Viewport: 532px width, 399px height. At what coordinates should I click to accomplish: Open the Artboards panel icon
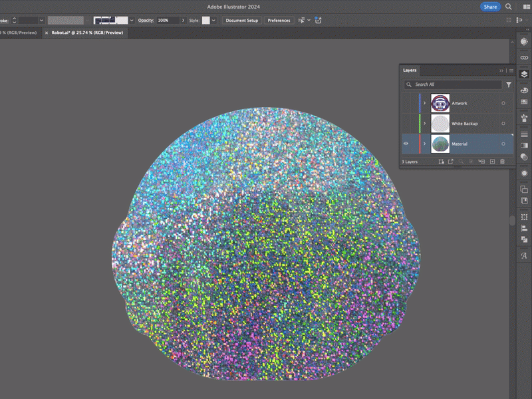(524, 190)
